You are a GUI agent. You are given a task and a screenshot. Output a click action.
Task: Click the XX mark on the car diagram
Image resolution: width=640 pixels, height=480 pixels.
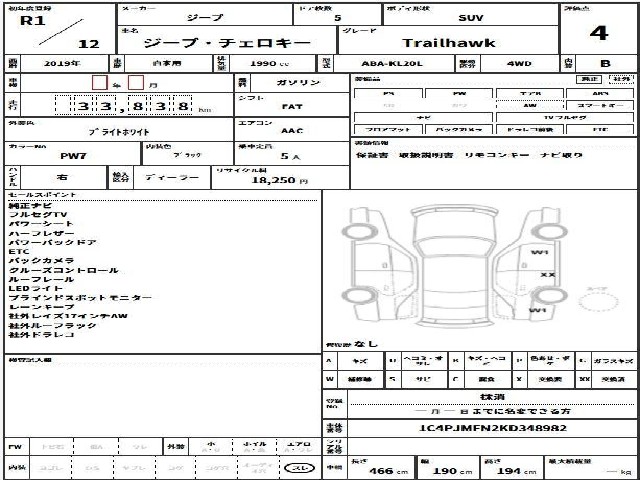[548, 275]
